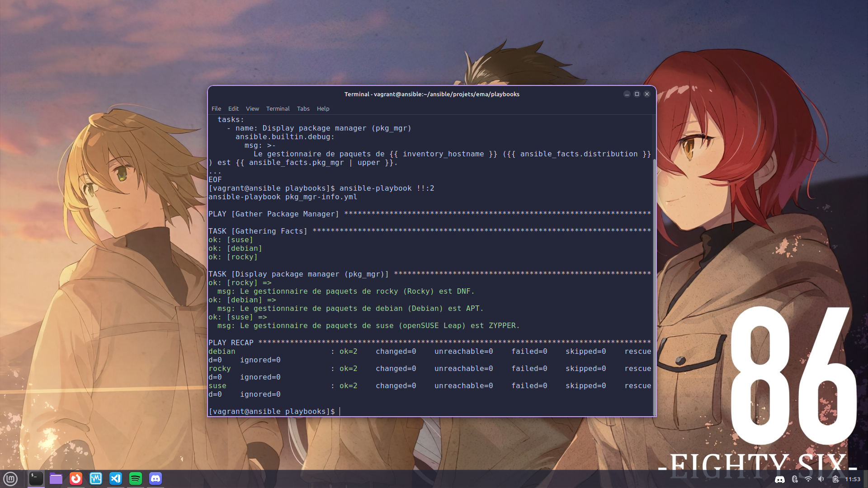The width and height of the screenshot is (868, 488).
Task: Open the Wi-Fi network tray icon
Action: [808, 479]
